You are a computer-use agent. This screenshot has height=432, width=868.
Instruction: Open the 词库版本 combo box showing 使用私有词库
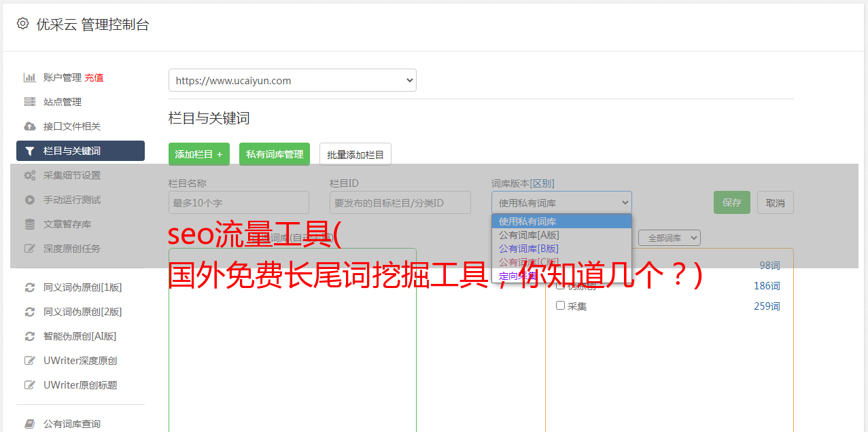click(x=561, y=202)
